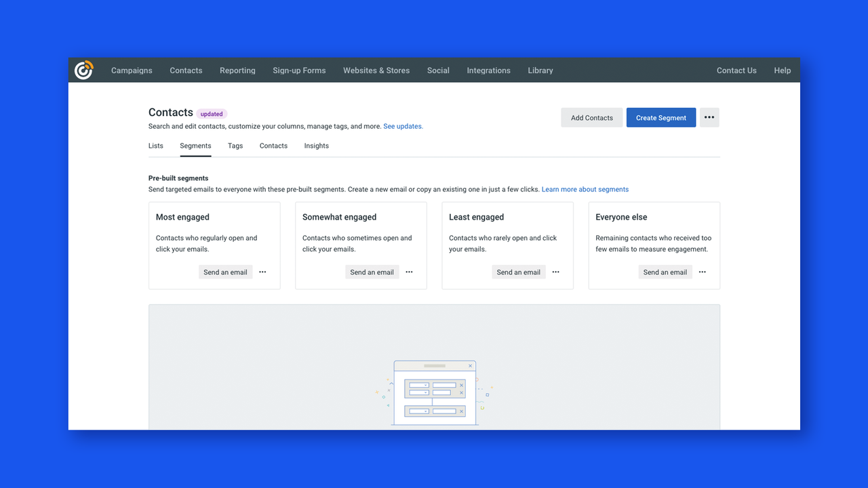Switch to the Tags tab
This screenshot has width=868, height=488.
pos(235,146)
